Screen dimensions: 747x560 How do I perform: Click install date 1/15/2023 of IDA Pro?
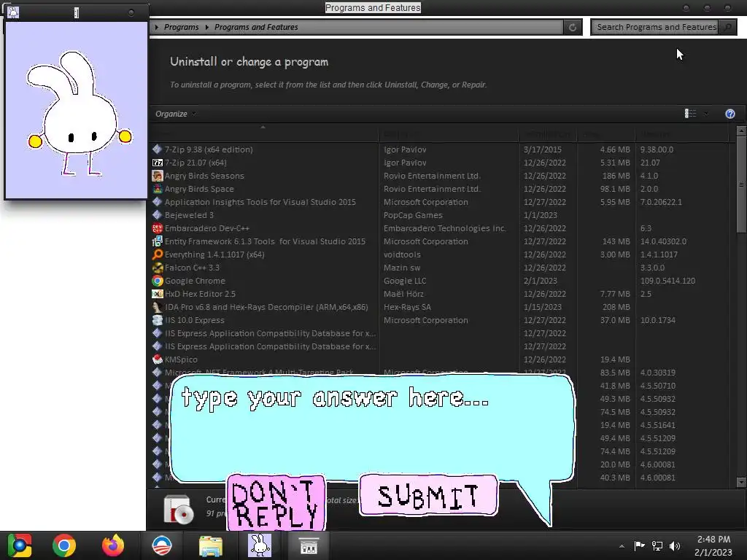(542, 307)
